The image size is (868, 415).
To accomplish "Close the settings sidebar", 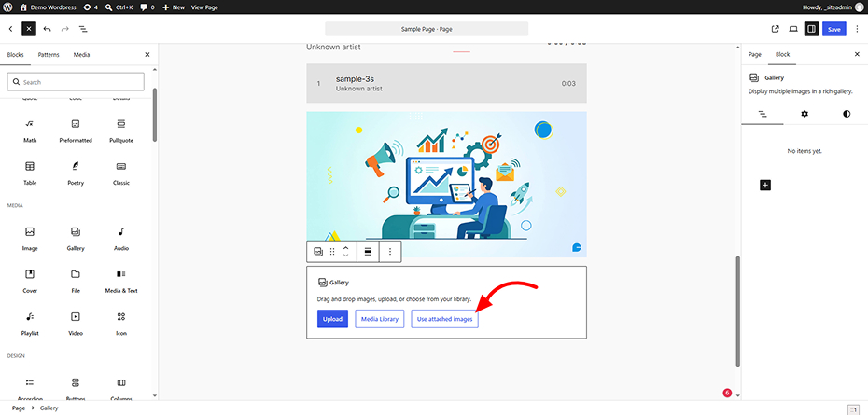I will (857, 54).
